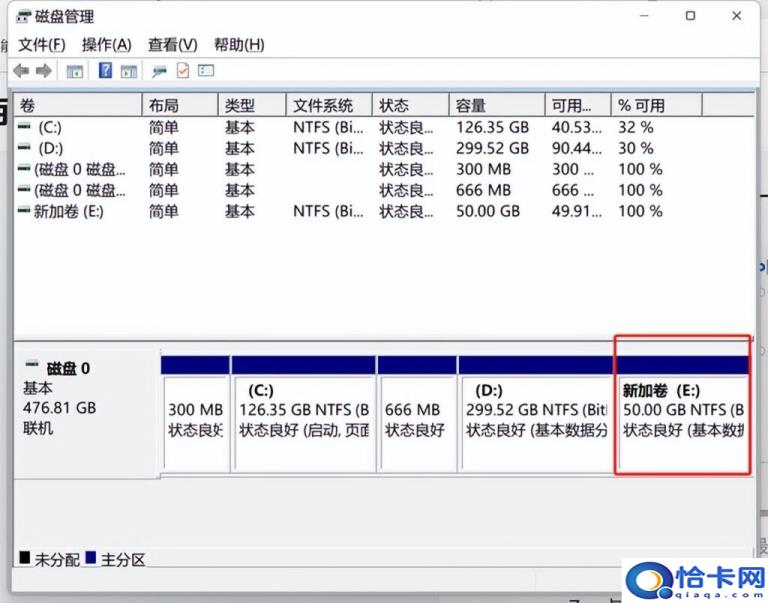Click the 299.52 GB capacity cell
The width and height of the screenshot is (768, 603).
click(492, 148)
